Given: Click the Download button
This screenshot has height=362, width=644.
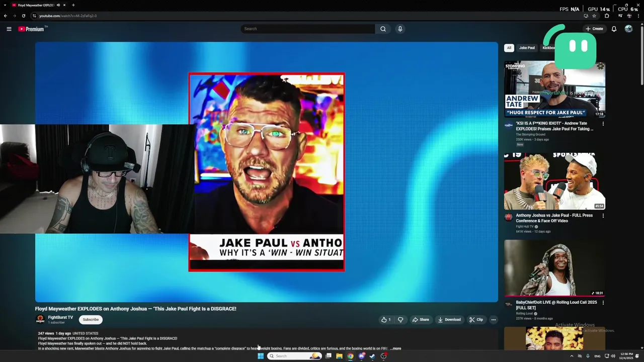Looking at the screenshot, I should point(449,320).
